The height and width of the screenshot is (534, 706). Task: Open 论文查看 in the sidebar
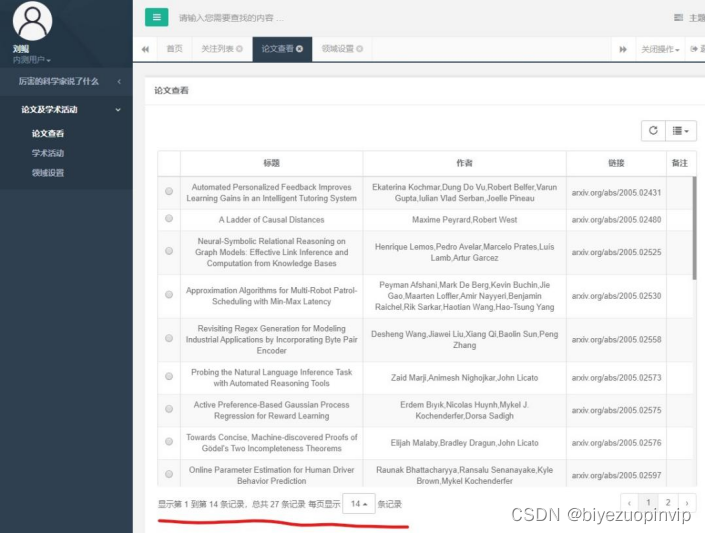[48, 133]
